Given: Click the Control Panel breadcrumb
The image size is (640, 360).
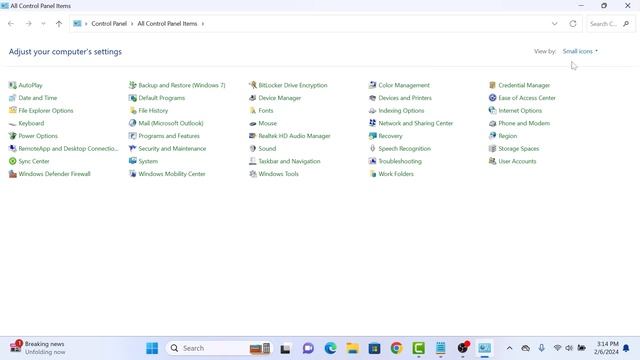Looking at the screenshot, I should click(109, 24).
